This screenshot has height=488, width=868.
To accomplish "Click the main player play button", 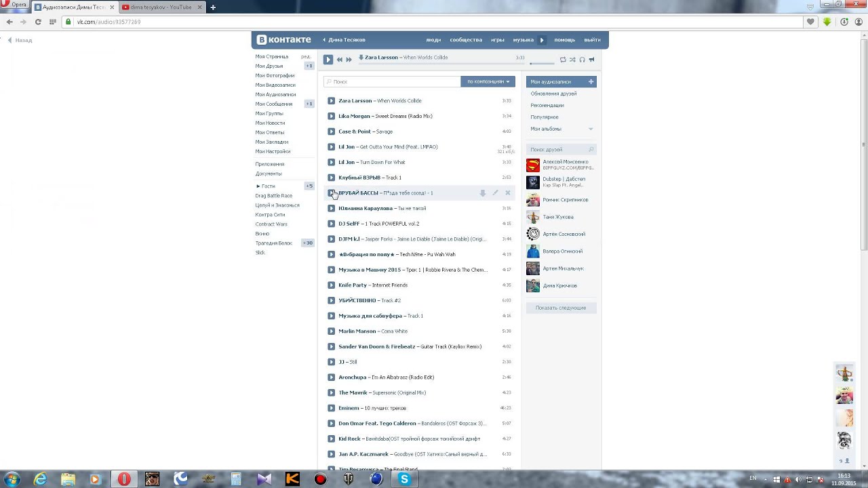I will [x=328, y=60].
